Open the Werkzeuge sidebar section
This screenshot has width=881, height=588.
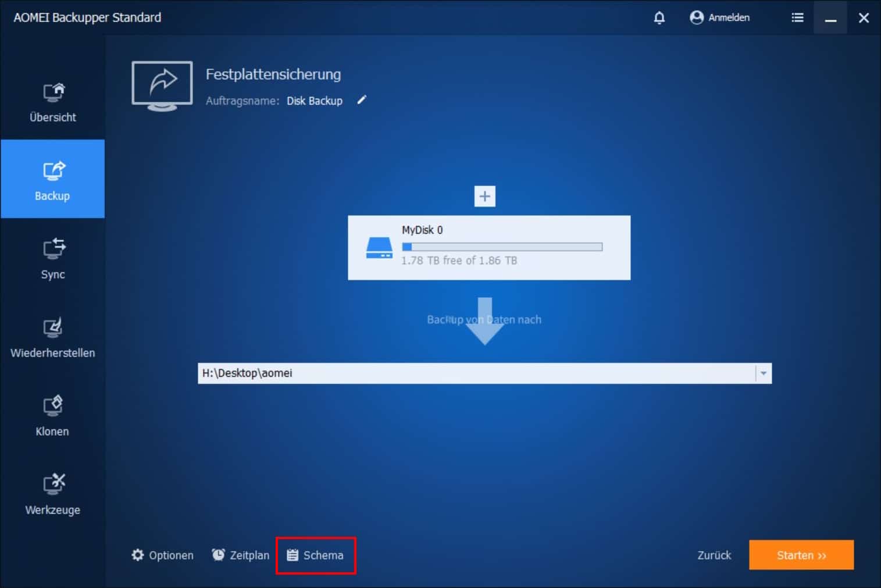[53, 493]
